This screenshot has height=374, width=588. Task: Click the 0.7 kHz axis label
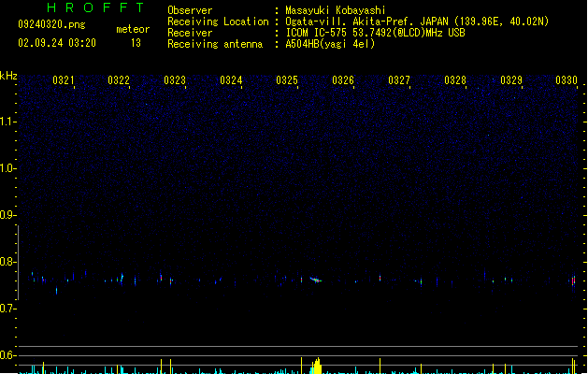click(7, 309)
